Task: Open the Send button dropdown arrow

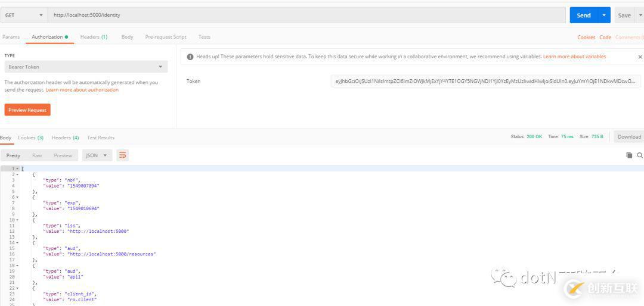Action: tap(604, 15)
